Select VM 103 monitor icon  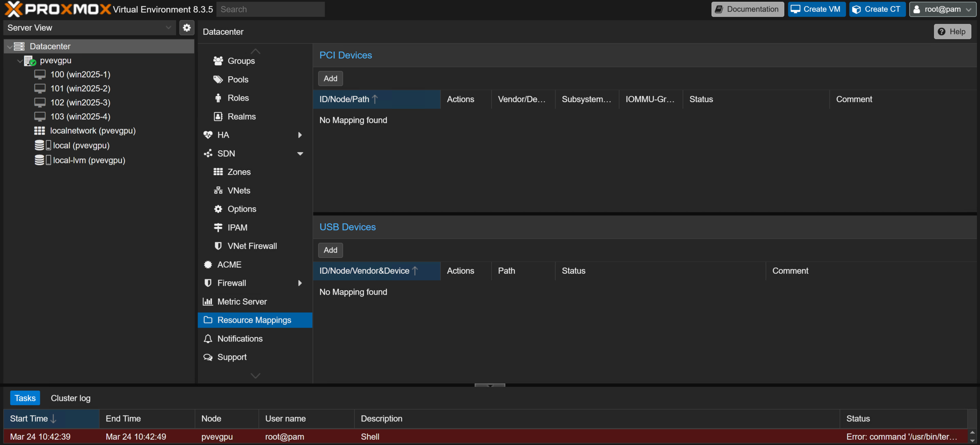40,116
